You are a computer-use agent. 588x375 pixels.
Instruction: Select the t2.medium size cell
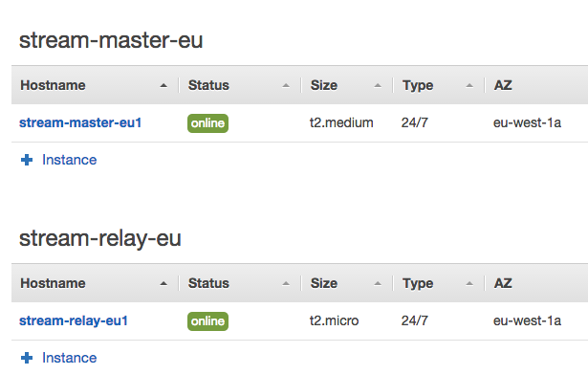pyautogui.click(x=341, y=122)
